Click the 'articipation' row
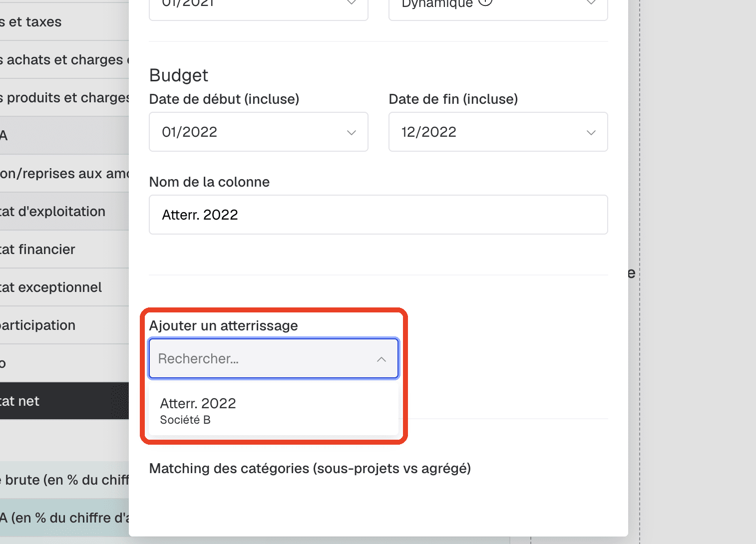Image resolution: width=756 pixels, height=544 pixels. tap(64, 325)
